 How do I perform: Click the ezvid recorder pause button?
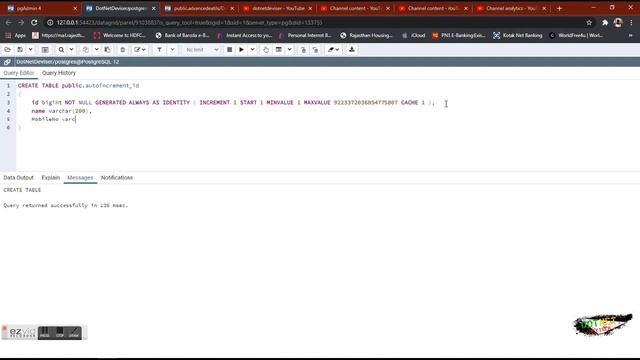coord(44,333)
